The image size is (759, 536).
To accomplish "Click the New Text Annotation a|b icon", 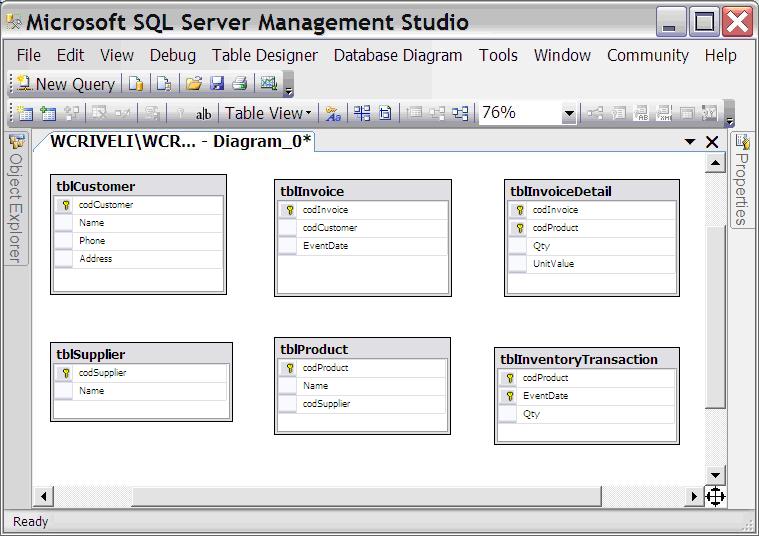I will 203,114.
